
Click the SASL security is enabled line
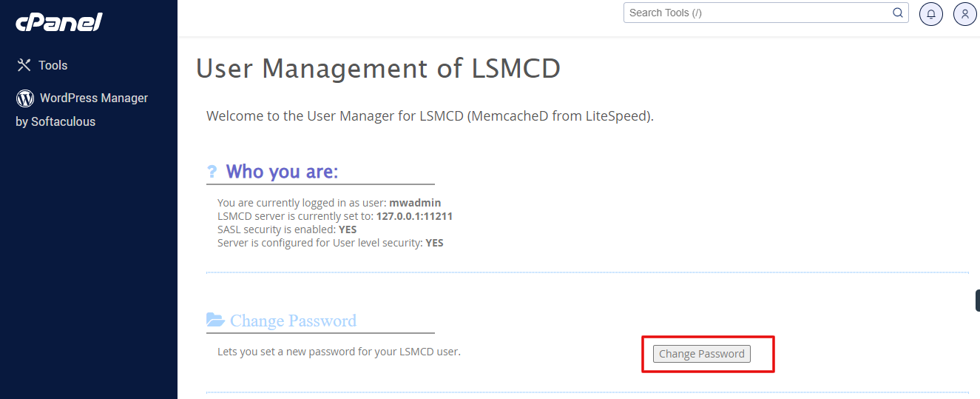[x=287, y=229]
